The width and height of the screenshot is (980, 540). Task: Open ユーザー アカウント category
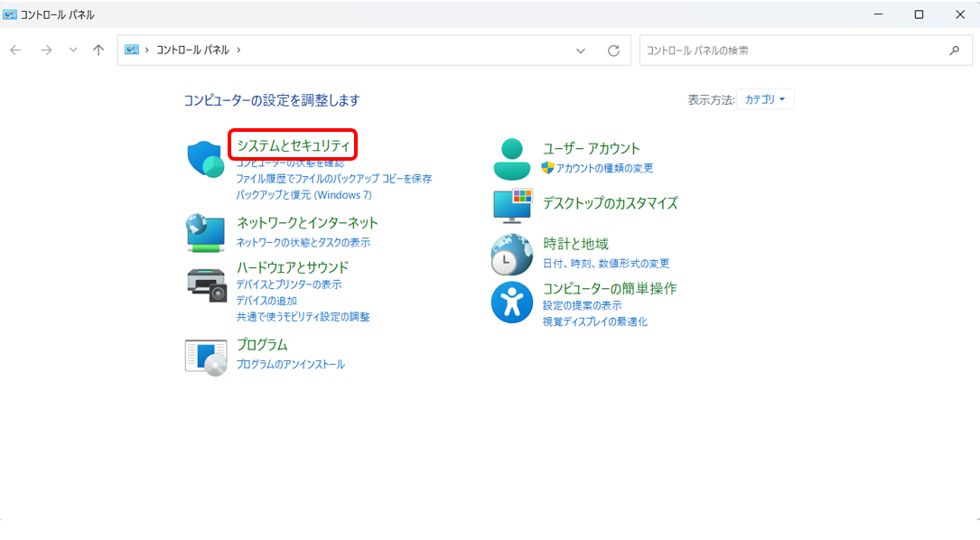pyautogui.click(x=592, y=148)
